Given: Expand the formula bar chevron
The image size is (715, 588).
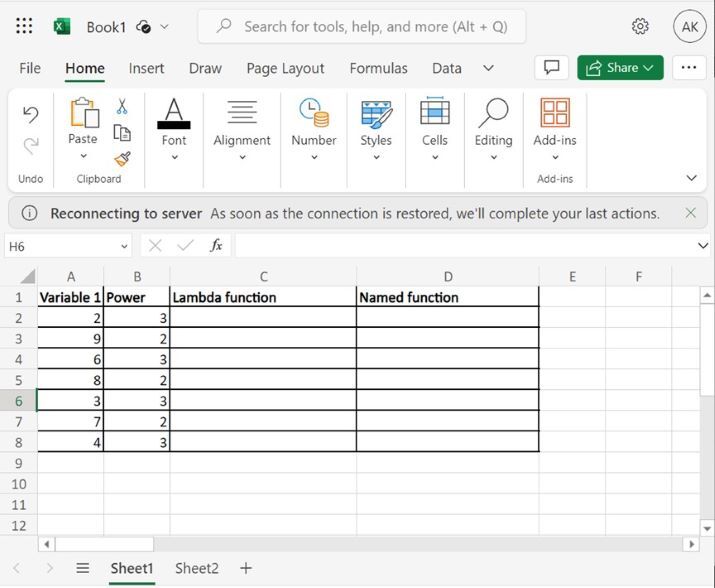Looking at the screenshot, I should [704, 245].
